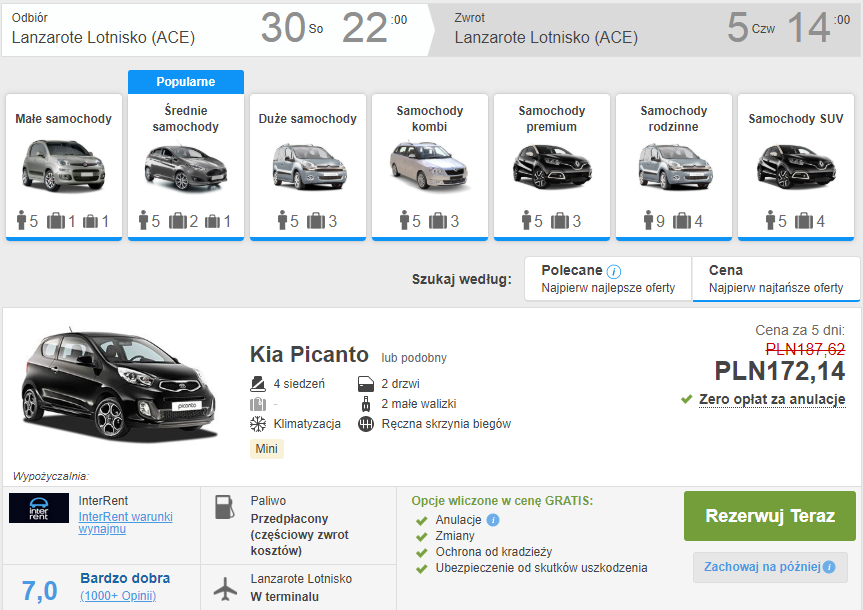Image resolution: width=863 pixels, height=610 pixels.
Task: Open the Samochody kombi category
Action: (x=430, y=167)
